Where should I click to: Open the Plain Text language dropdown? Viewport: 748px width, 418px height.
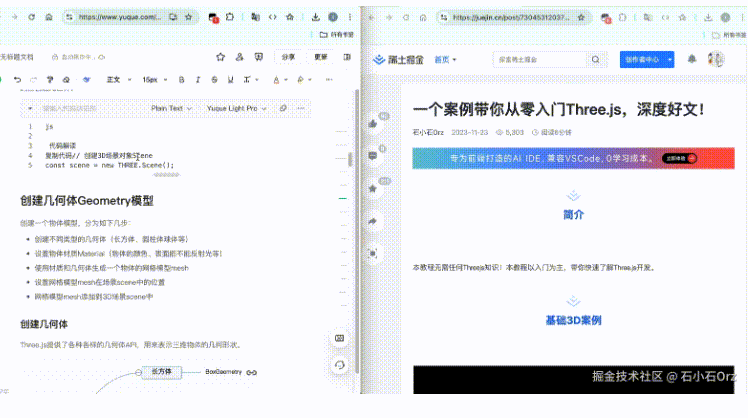coord(171,108)
